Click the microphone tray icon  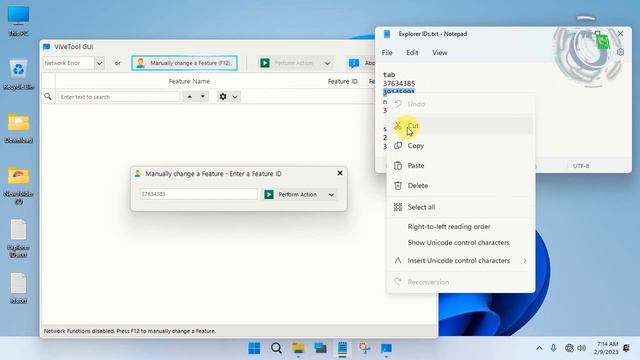[553, 348]
